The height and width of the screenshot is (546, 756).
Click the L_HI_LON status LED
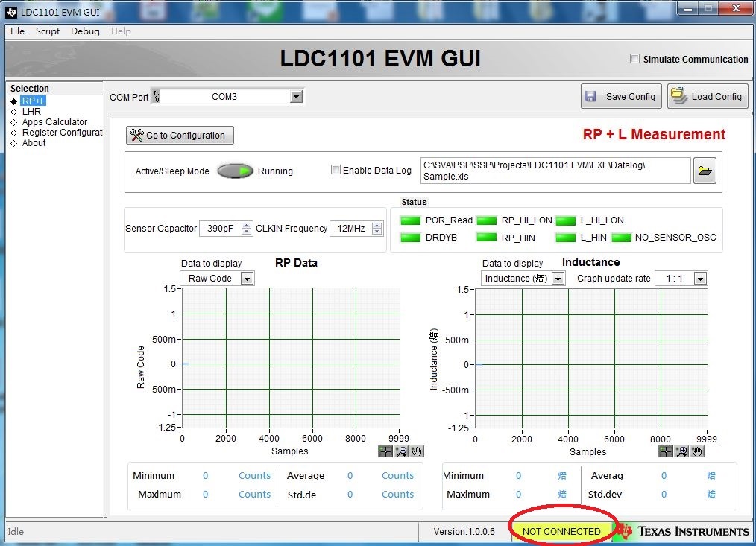tap(566, 220)
